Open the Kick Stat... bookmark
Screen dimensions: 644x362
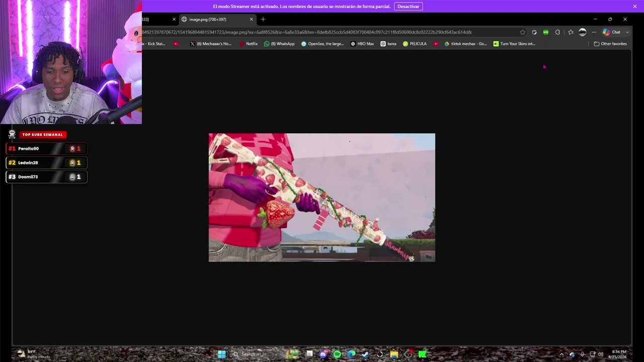tap(154, 44)
